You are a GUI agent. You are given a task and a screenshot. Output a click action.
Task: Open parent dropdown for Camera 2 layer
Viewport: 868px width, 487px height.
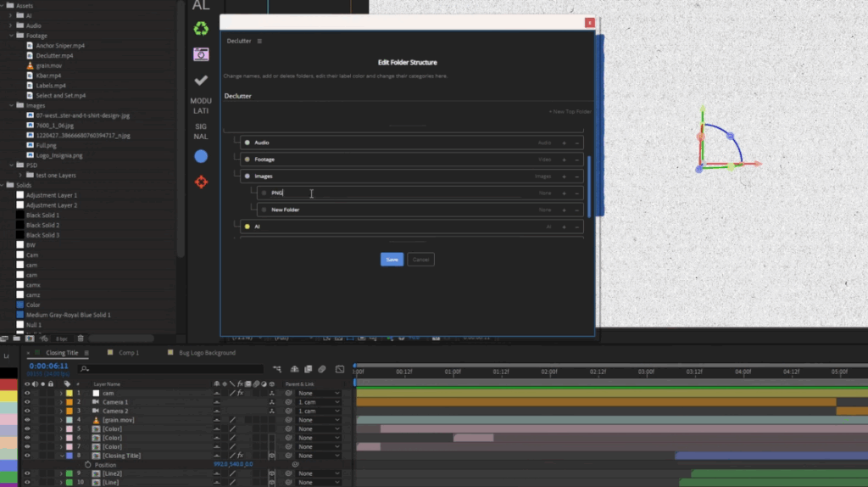pyautogui.click(x=319, y=411)
